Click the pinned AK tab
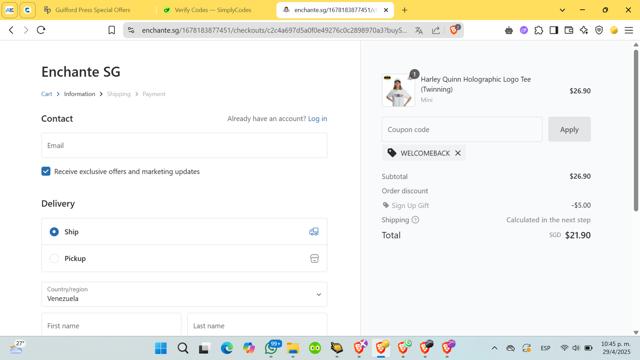This screenshot has width=640, height=360. (9, 10)
